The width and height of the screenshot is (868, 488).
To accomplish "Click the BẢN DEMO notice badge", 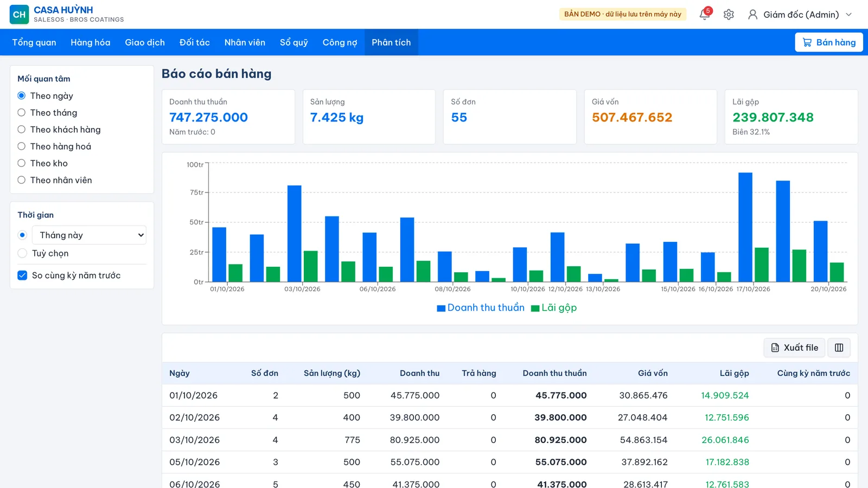I will pos(623,14).
